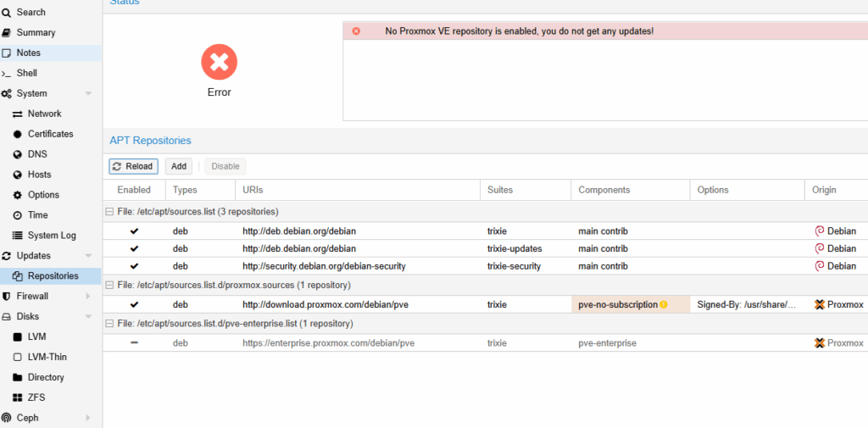
Task: Open the Summary menu item
Action: tap(51, 33)
